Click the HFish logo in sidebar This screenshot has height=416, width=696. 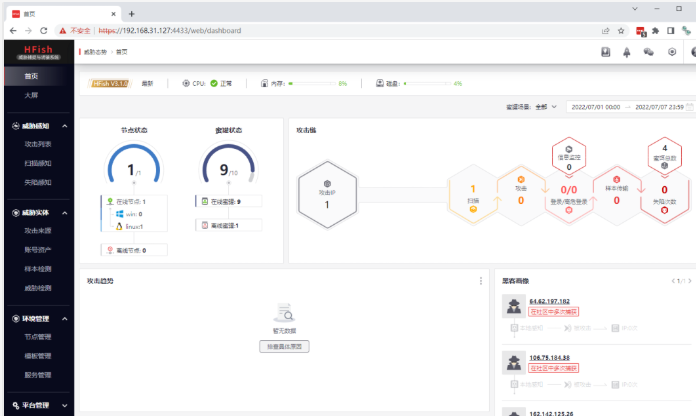click(39, 52)
